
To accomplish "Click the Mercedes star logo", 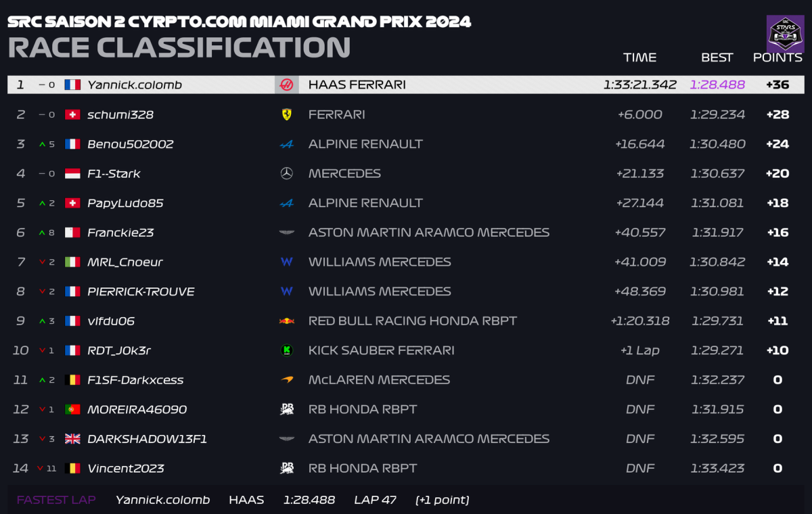I will point(286,174).
